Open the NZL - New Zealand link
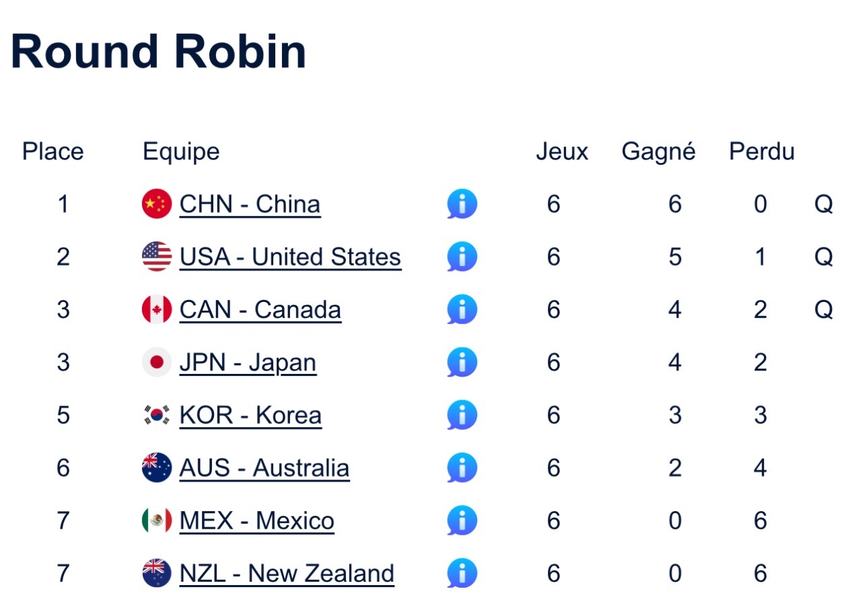Screen dimensions: 846x616 pos(287,574)
